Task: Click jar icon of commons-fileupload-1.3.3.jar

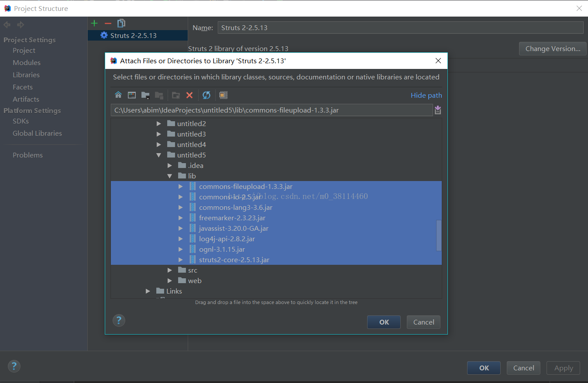Action: coord(193,186)
